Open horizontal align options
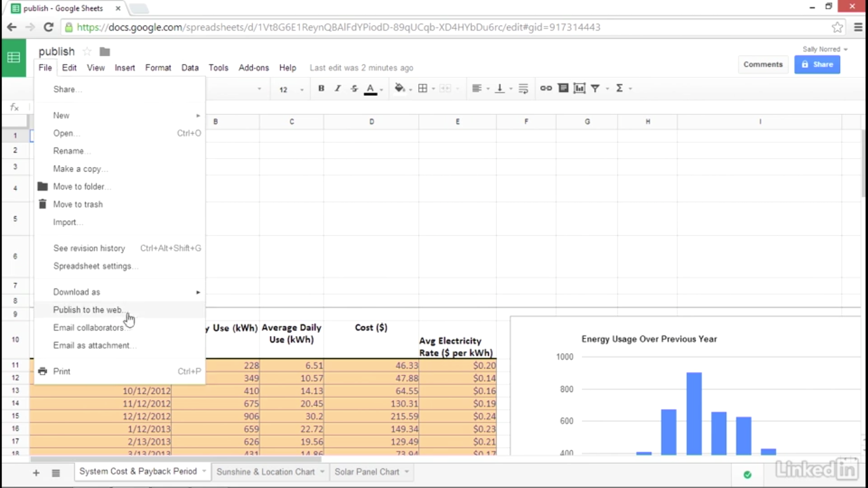 tap(477, 88)
